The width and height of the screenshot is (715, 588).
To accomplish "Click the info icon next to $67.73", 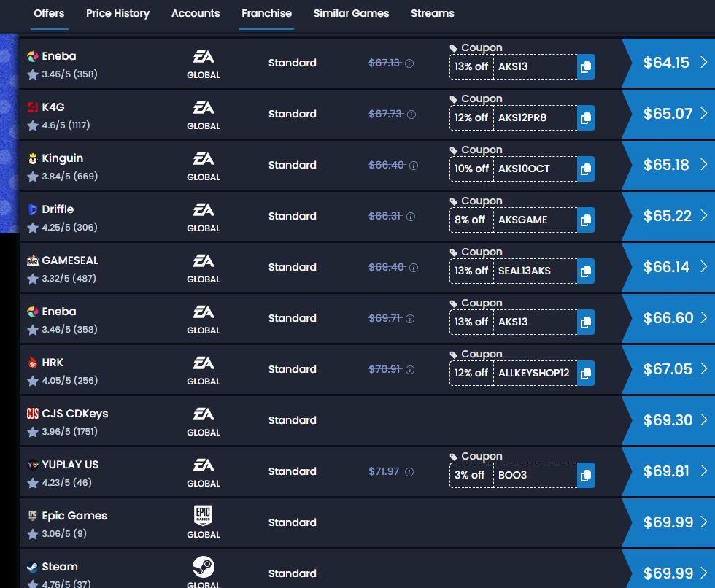I will (411, 115).
